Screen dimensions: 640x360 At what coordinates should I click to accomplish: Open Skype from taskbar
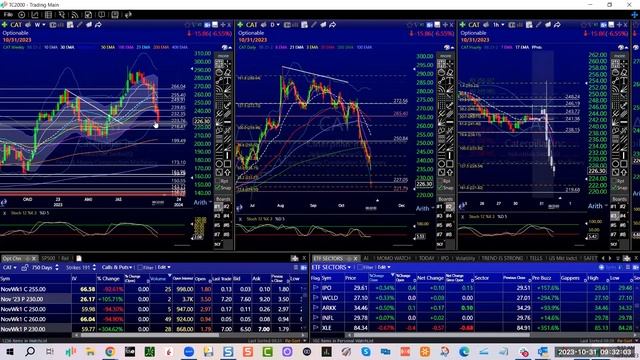366,351
